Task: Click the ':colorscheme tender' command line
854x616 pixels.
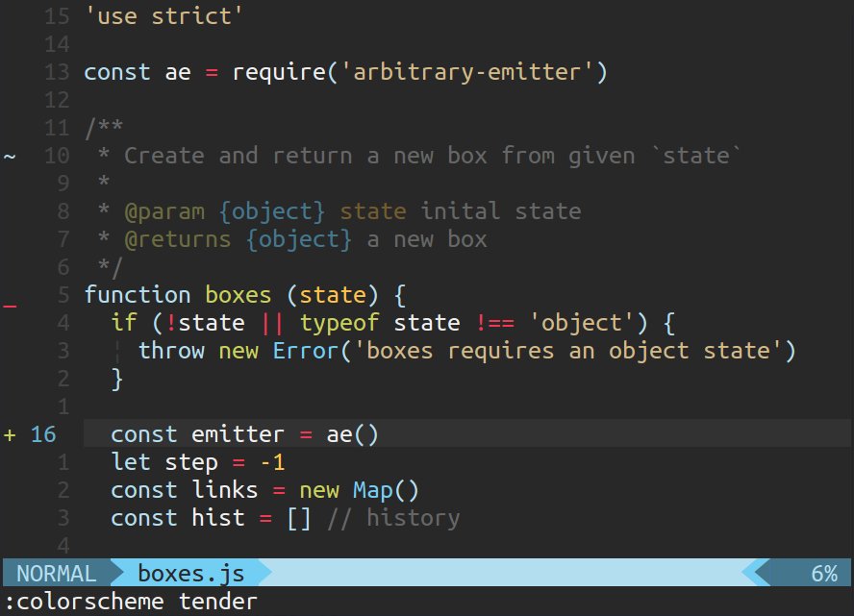Action: [x=131, y=602]
